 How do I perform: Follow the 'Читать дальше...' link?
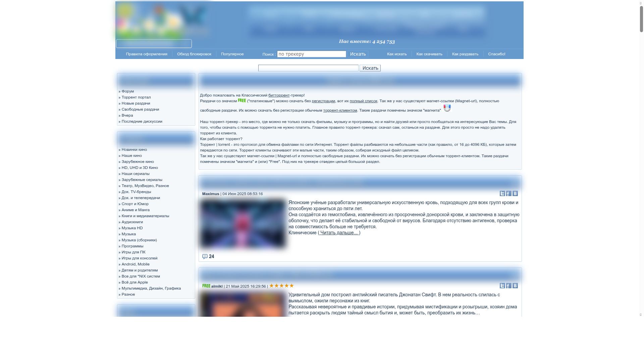pos(339,233)
